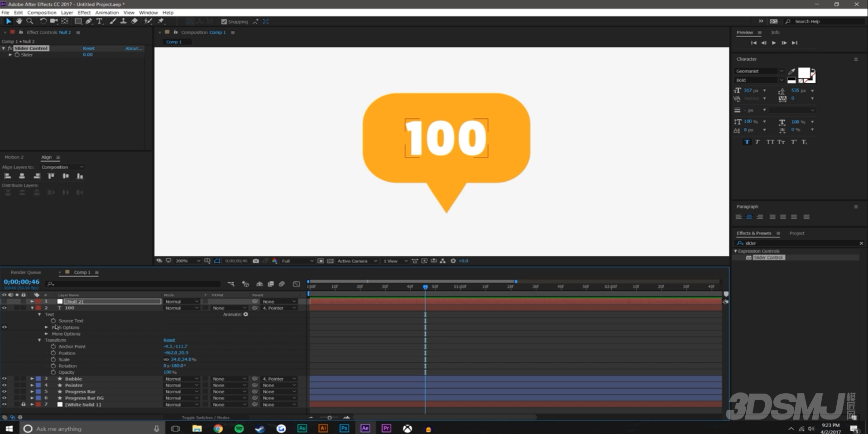Open the Full resolution dropdown
This screenshot has height=434, width=868.
point(297,261)
